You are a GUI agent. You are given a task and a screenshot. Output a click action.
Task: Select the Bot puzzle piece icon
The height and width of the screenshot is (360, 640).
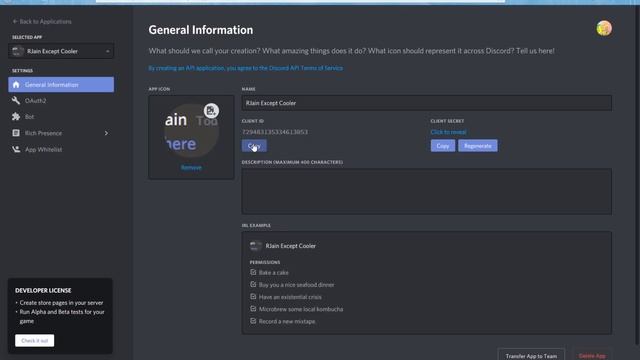pos(16,117)
